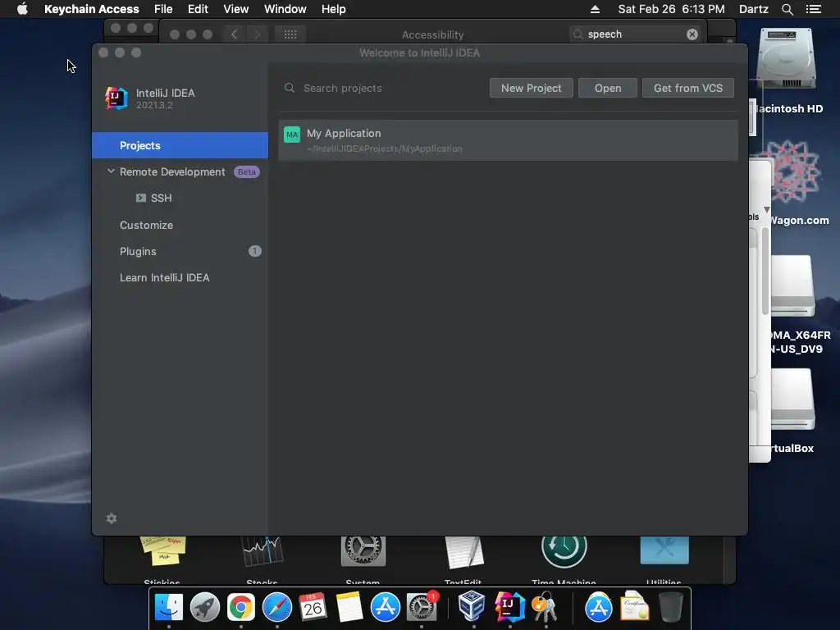Click the New Project button

(x=531, y=88)
